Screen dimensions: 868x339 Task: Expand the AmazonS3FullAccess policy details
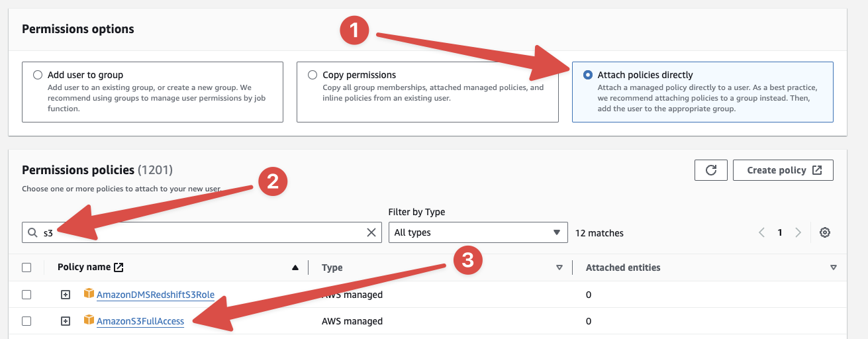[66, 321]
